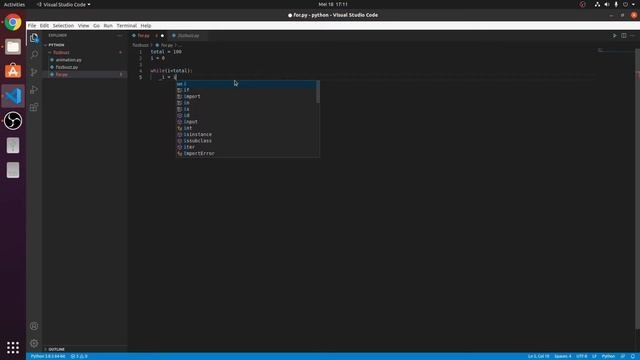Open editor More Actions ellipsis
Viewport: 640px width, 360px height.
(x=632, y=36)
